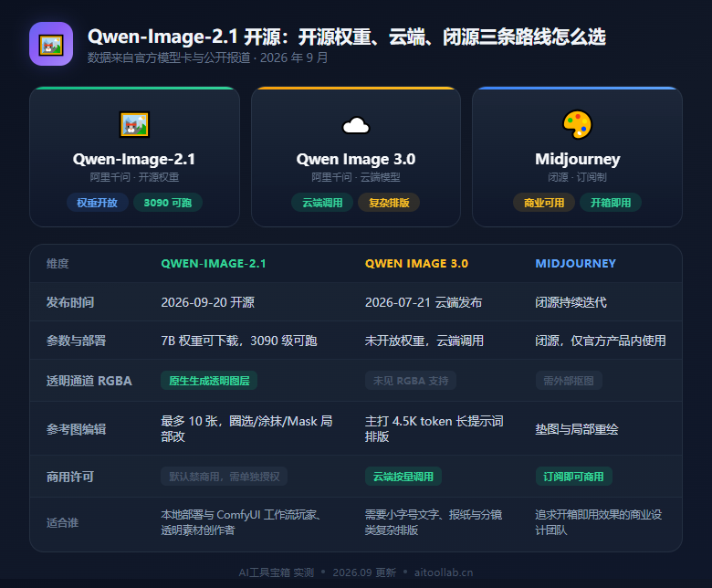712x588 pixels.
Task: Click the 云端按量调用 badge
Action: 403,477
